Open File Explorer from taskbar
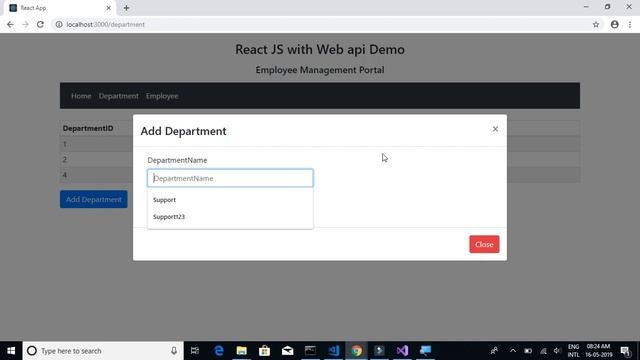Viewport: 640px width, 360px height. tap(242, 351)
